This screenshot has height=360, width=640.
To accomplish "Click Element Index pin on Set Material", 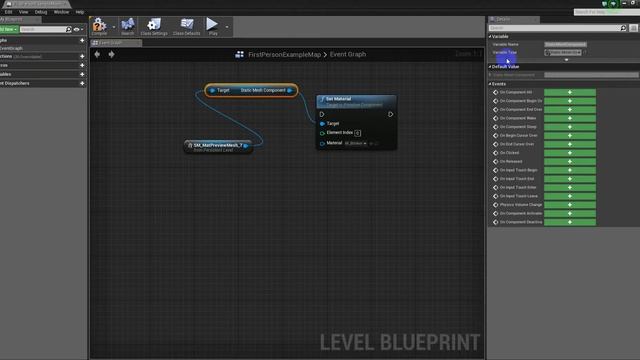I will (322, 133).
